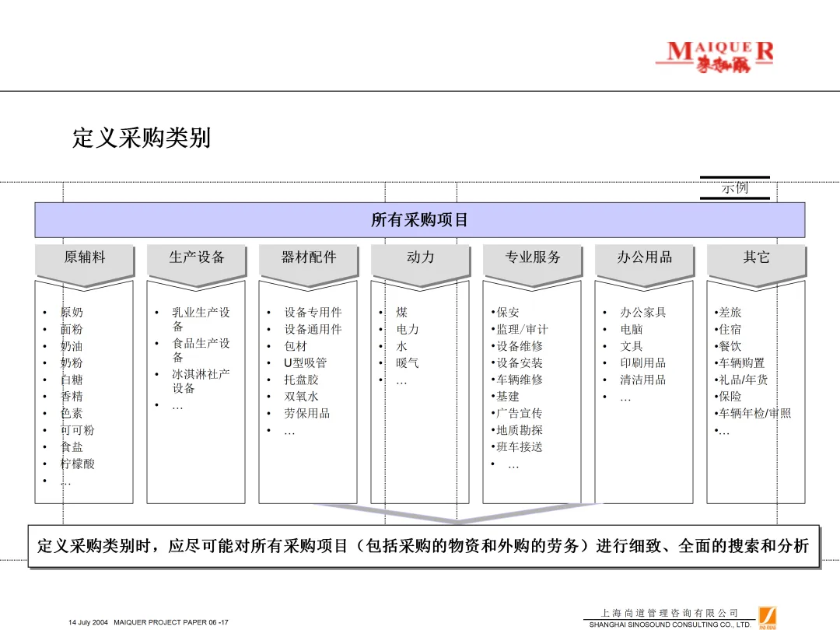Click the 柠檬酸 list item

pyautogui.click(x=77, y=464)
